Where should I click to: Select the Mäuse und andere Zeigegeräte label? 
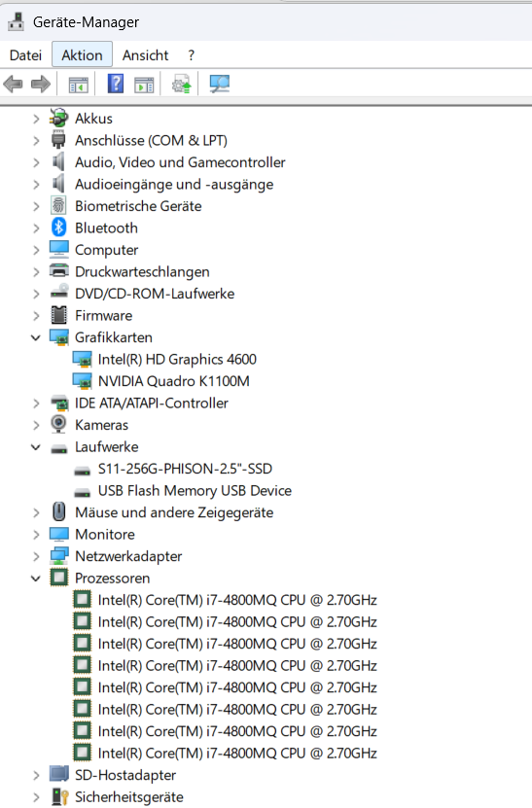(x=174, y=512)
